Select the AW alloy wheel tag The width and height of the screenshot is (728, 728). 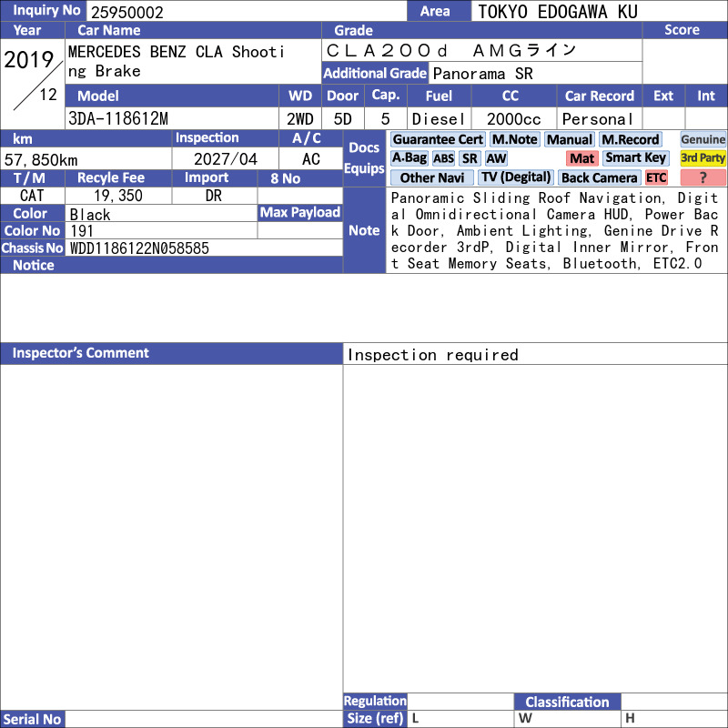[496, 158]
